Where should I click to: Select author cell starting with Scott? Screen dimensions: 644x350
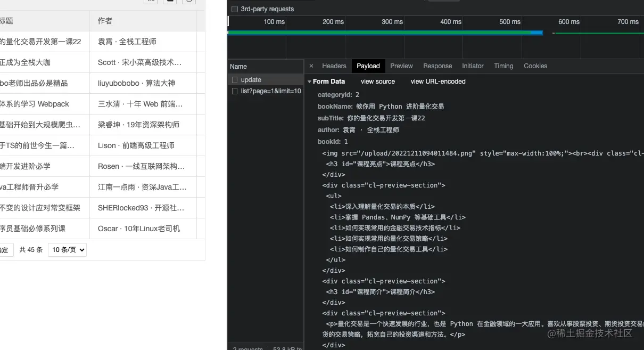pyautogui.click(x=143, y=62)
